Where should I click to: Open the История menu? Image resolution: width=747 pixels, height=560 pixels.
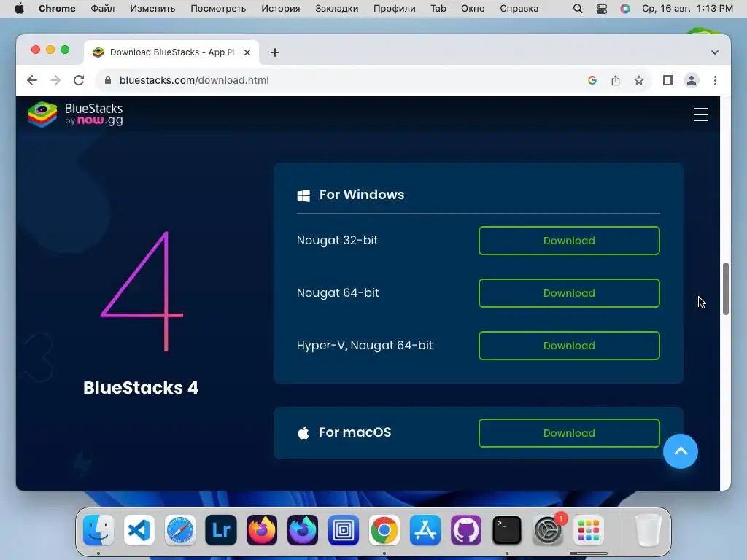pos(281,9)
